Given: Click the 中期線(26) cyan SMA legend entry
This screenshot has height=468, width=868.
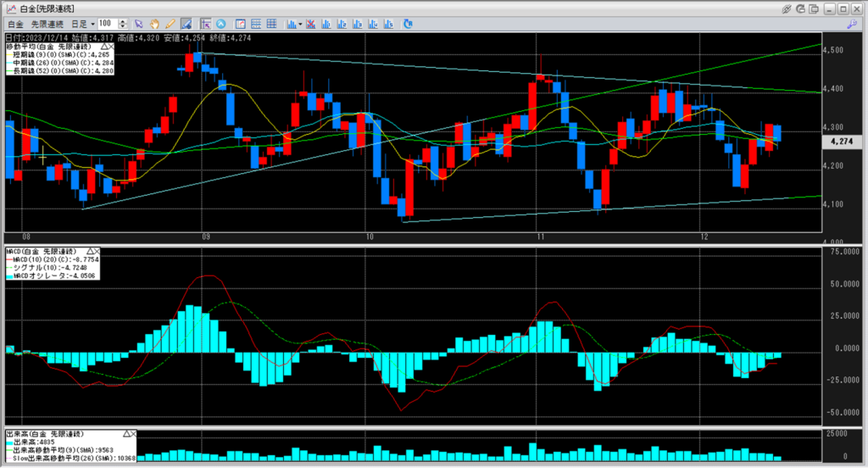Looking at the screenshot, I should click(60, 63).
